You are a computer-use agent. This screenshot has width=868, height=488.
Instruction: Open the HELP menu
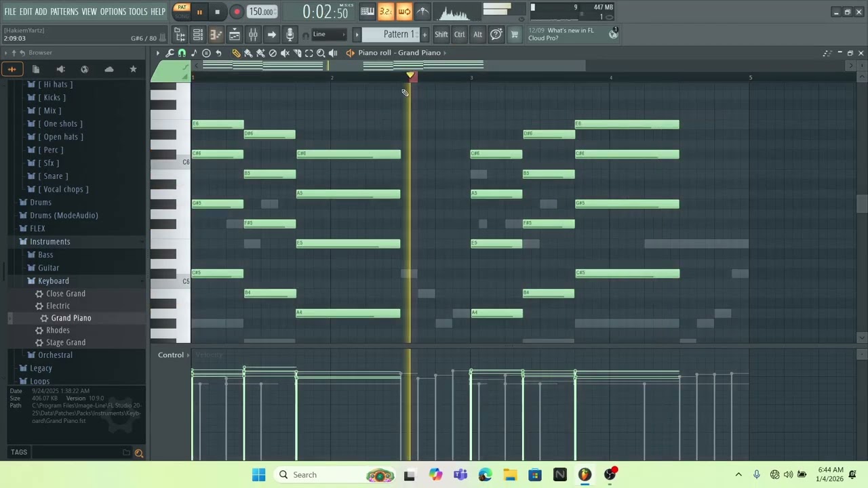(x=158, y=12)
